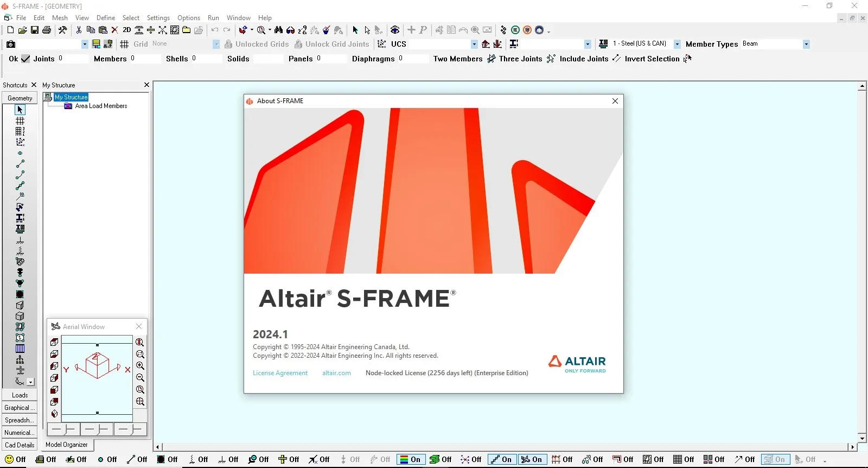Open the altair.com link
The image size is (868, 468).
point(336,373)
